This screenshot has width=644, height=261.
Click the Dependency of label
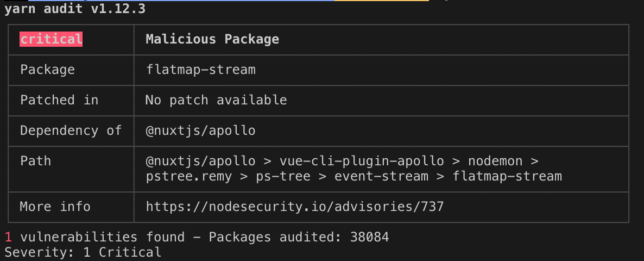(x=71, y=130)
